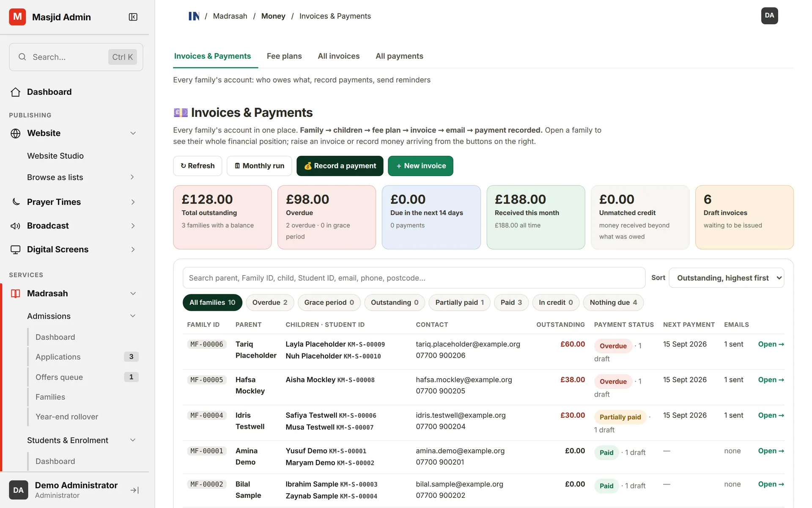Collapse the Website section chevron
The width and height of the screenshot is (812, 508).
(x=133, y=133)
